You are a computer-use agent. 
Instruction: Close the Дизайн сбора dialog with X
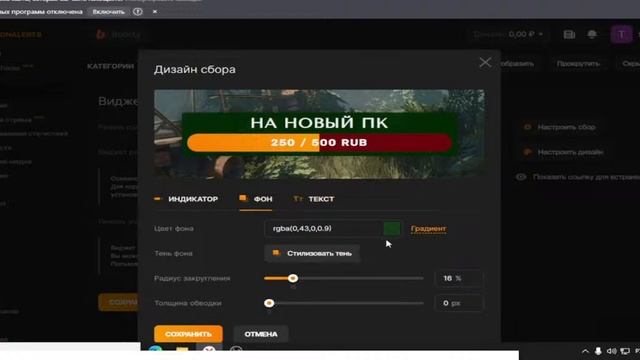pos(485,62)
